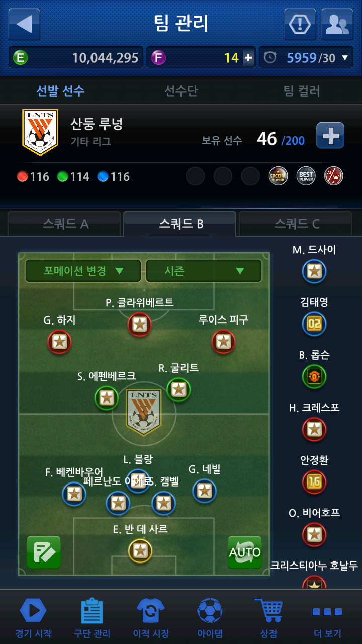Screen dimensions: 362x644
Task: Switch to 스쿼드 C tab
Action: (x=296, y=223)
